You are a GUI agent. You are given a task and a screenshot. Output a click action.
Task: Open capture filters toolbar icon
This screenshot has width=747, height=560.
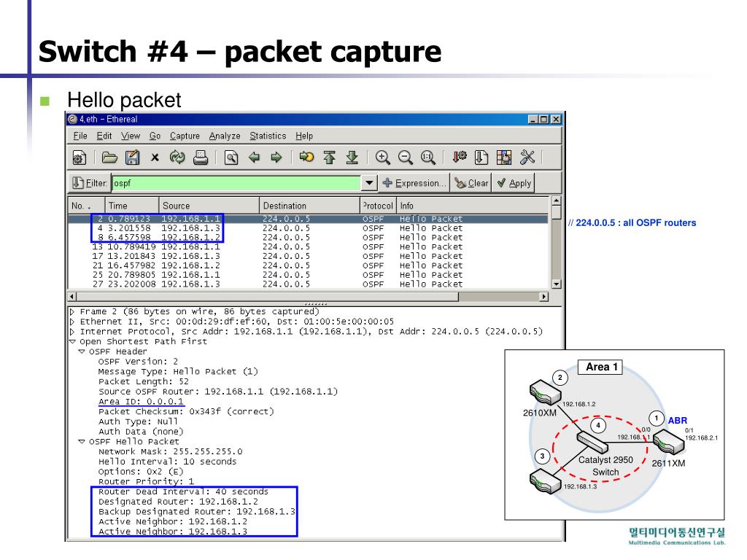pyautogui.click(x=460, y=157)
